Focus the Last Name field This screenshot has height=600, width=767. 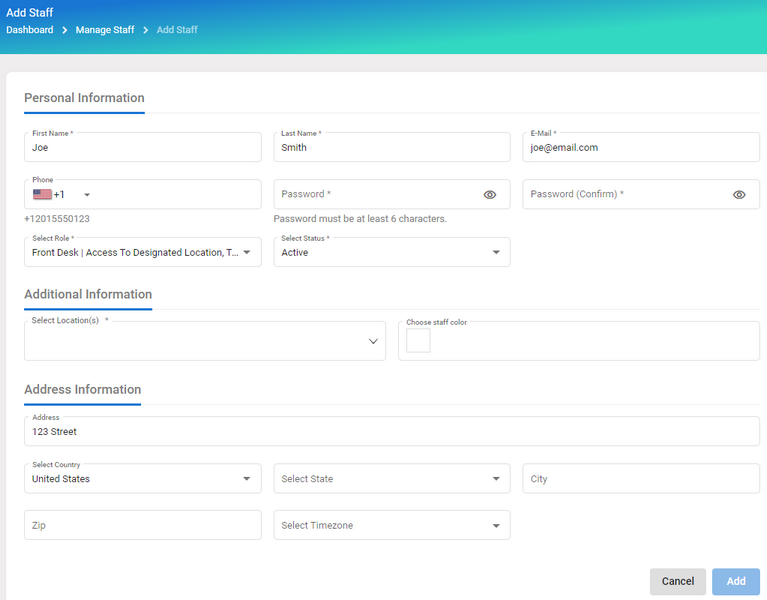(392, 147)
